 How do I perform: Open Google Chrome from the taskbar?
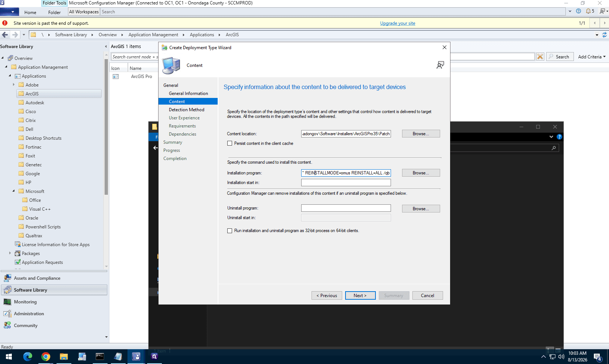tap(46, 357)
